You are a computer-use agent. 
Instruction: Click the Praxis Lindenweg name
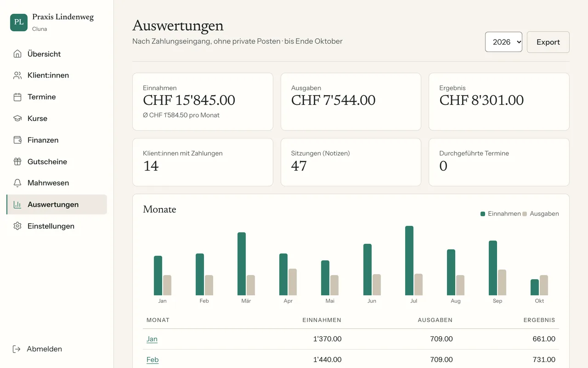point(63,17)
